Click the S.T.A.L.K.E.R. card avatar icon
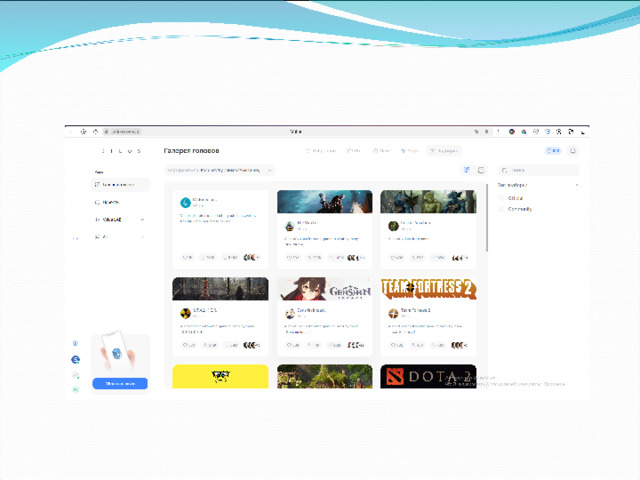Image resolution: width=640 pixels, height=480 pixels. (185, 313)
